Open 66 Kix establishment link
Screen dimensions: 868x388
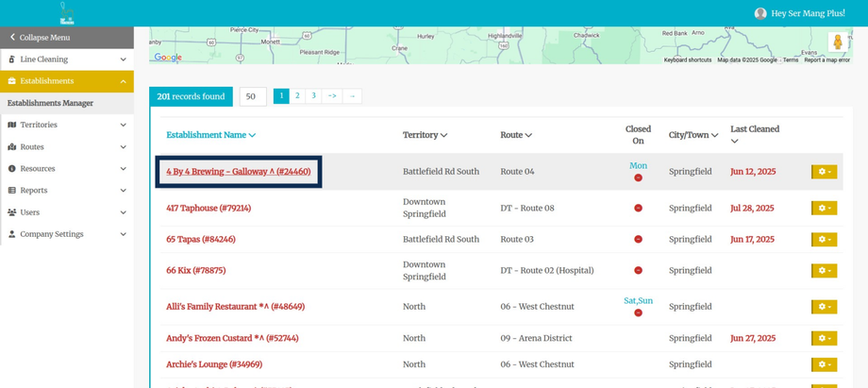[196, 271]
